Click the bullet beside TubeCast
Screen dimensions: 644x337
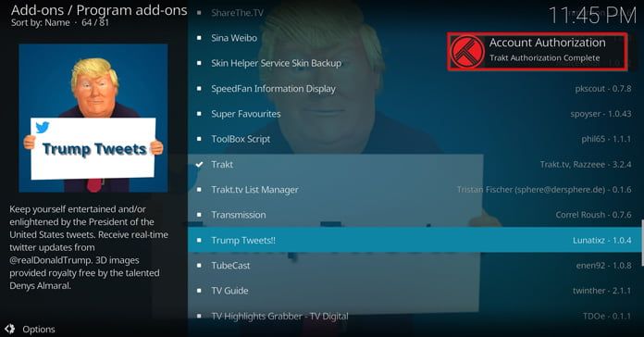click(x=199, y=266)
